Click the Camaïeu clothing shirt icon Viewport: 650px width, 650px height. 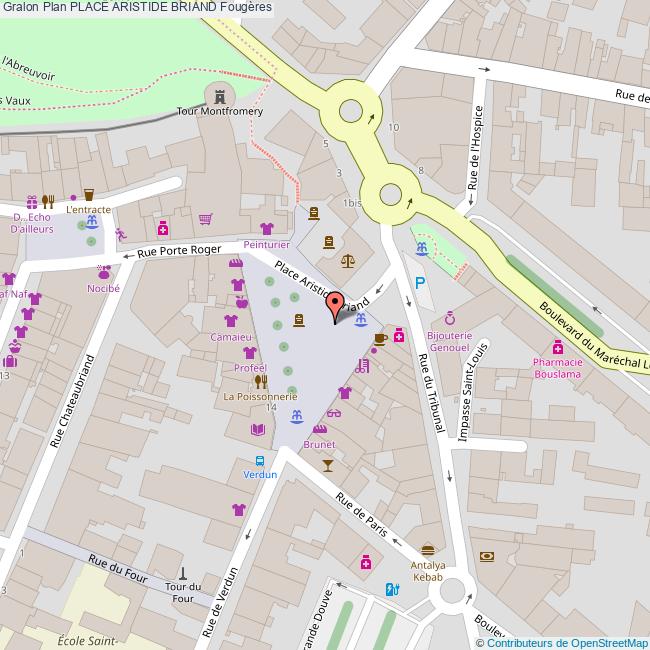(x=231, y=322)
